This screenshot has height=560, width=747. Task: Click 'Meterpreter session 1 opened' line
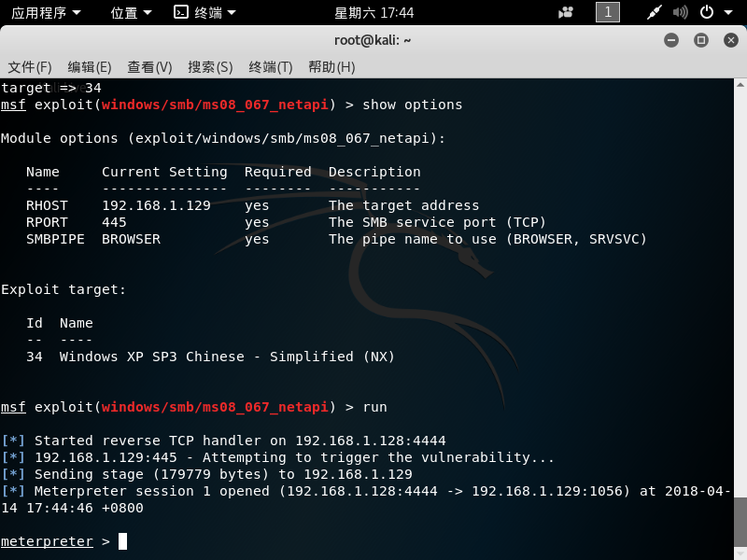(365, 499)
